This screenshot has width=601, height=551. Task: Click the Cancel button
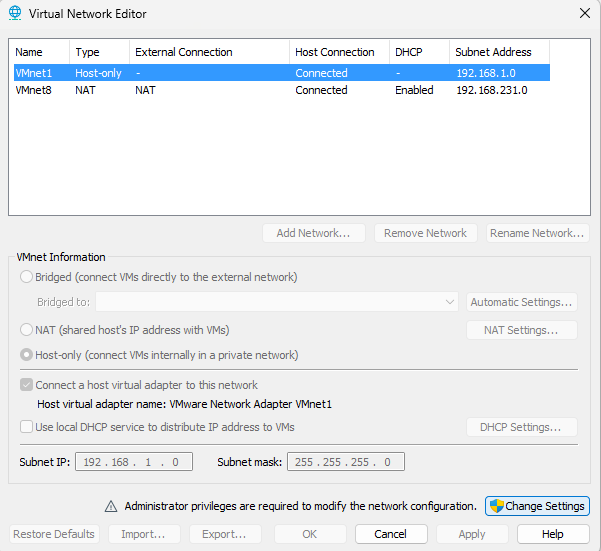click(391, 534)
